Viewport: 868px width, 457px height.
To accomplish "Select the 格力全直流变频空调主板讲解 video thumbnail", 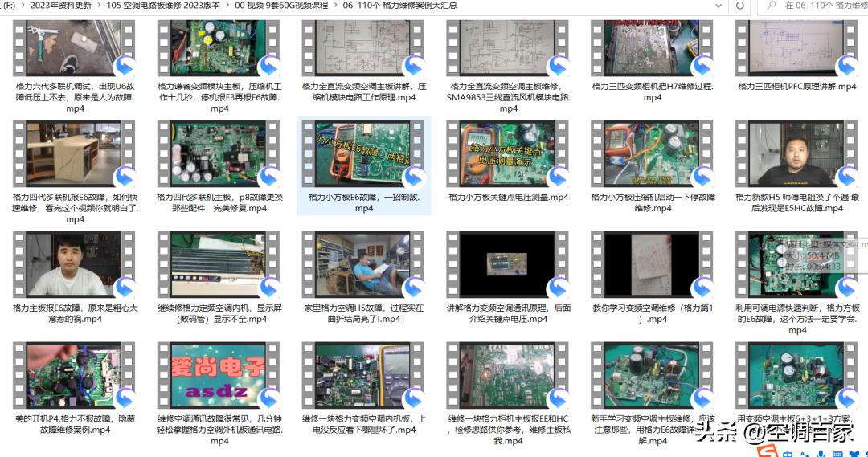I will [363, 48].
